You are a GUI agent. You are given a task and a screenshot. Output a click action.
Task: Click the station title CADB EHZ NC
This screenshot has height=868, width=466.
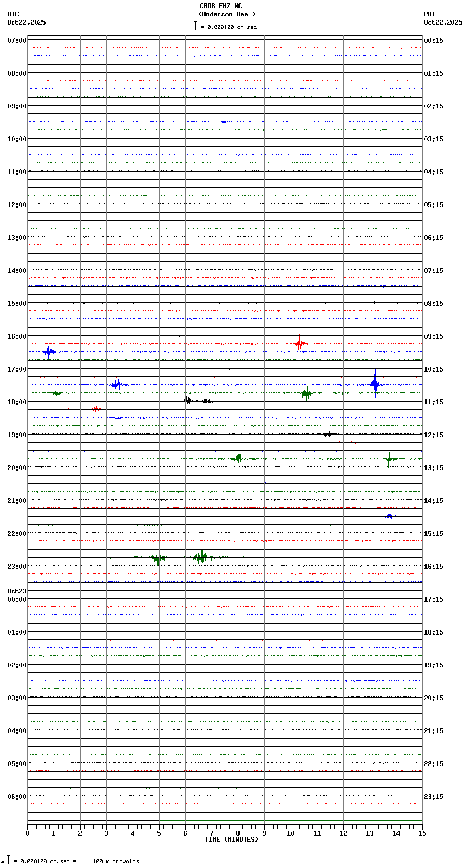[x=220, y=6]
